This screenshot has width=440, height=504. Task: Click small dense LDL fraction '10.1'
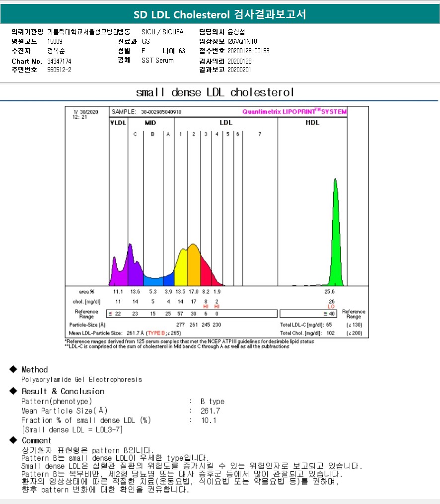[209, 420]
